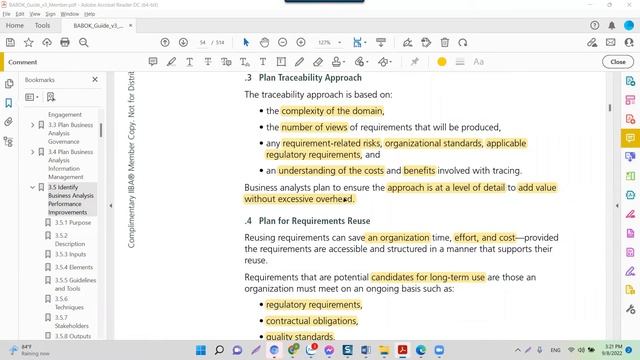Show attachments paperclip panel
Viewport: 640px width, 360px height.
click(9, 122)
